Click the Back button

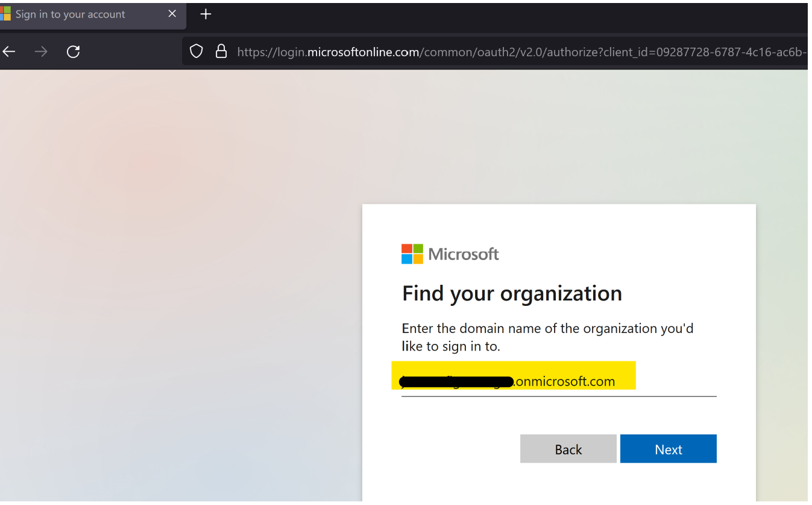pos(568,449)
